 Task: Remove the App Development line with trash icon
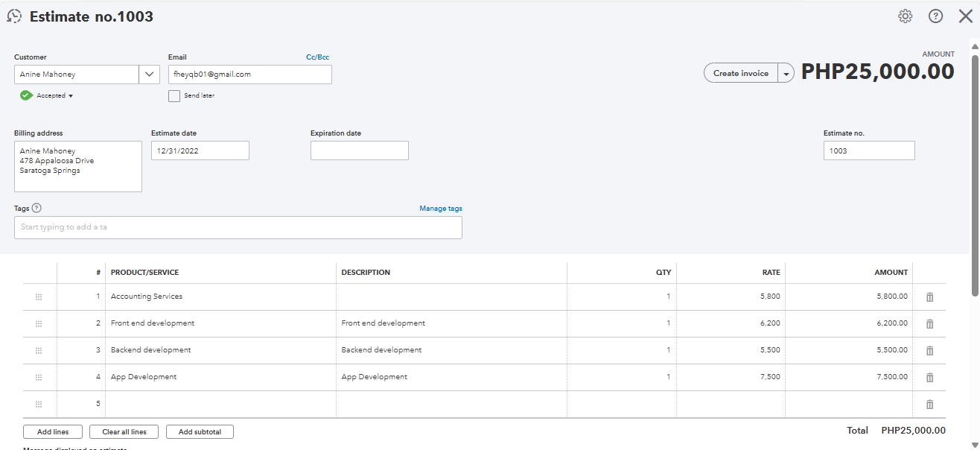pos(929,377)
